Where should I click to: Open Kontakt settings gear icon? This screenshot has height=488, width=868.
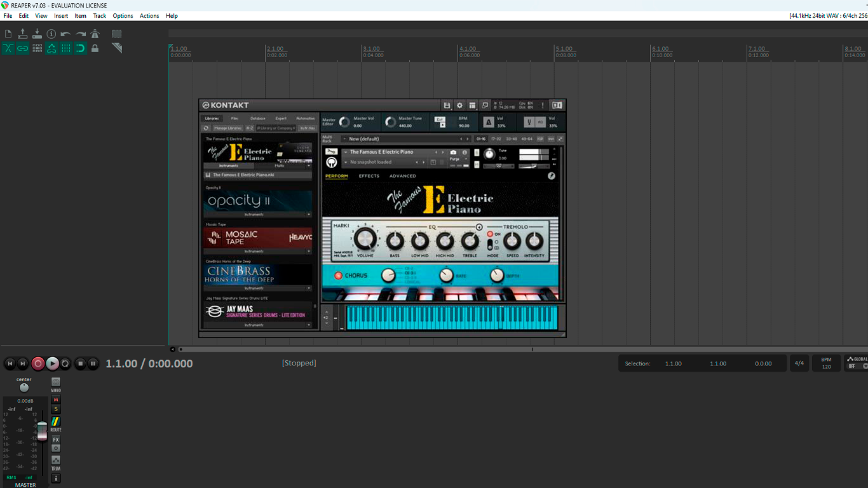459,105
